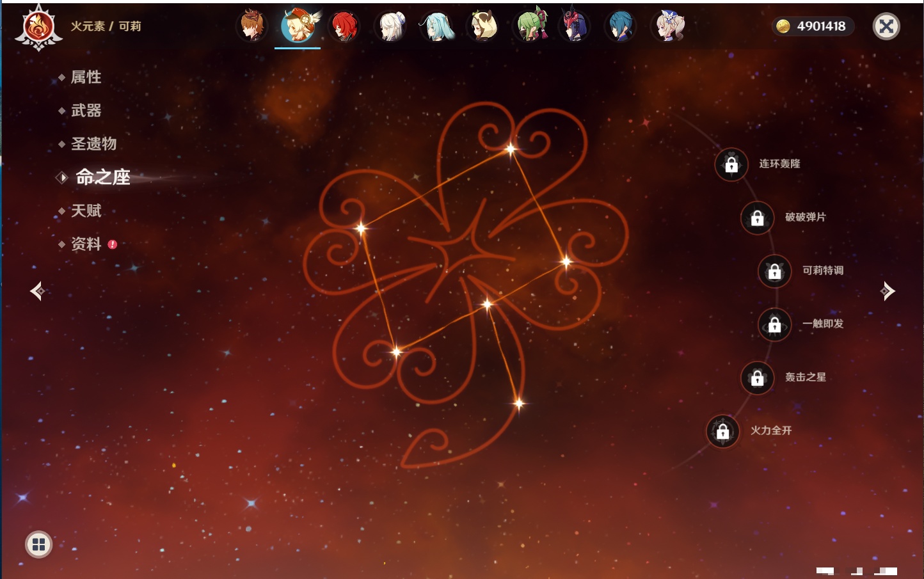Click the lock icon beside 火力全开
This screenshot has width=924, height=579.
point(722,431)
